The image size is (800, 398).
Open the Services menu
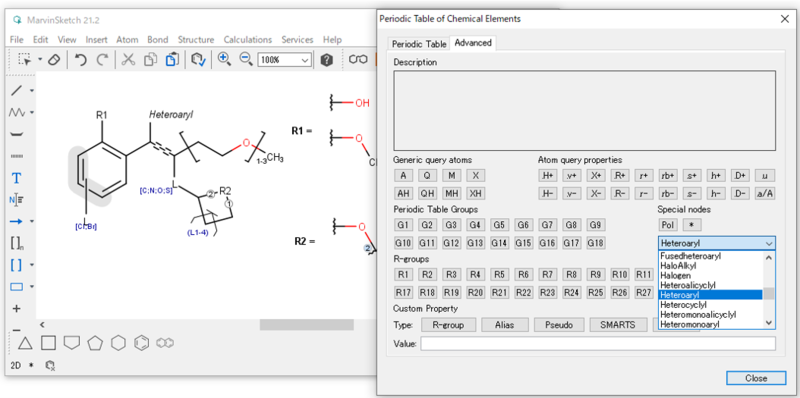[x=297, y=39]
